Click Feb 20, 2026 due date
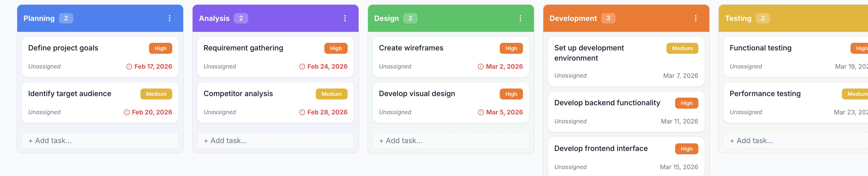 point(152,112)
